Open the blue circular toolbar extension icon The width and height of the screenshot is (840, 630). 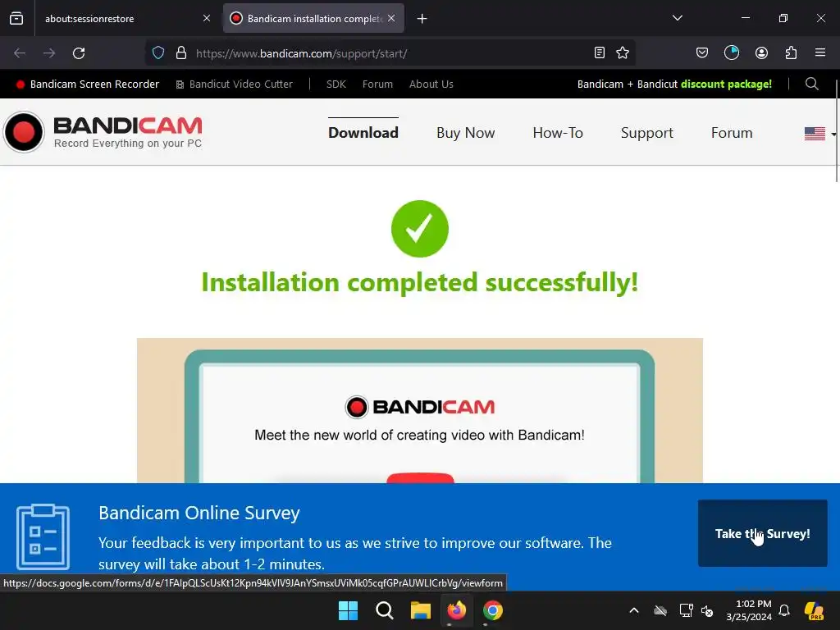(x=731, y=52)
